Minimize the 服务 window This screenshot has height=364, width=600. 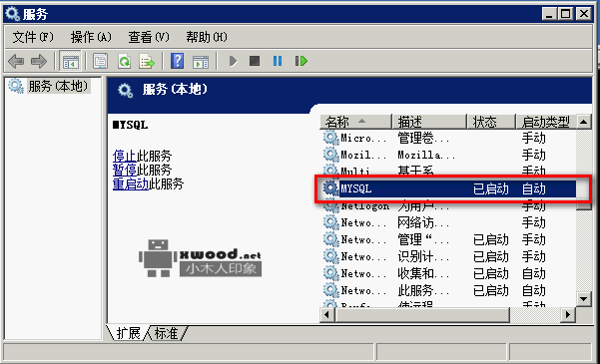pos(549,14)
